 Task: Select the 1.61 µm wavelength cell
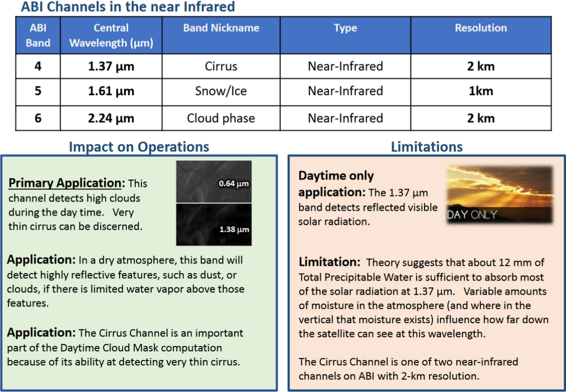111,91
